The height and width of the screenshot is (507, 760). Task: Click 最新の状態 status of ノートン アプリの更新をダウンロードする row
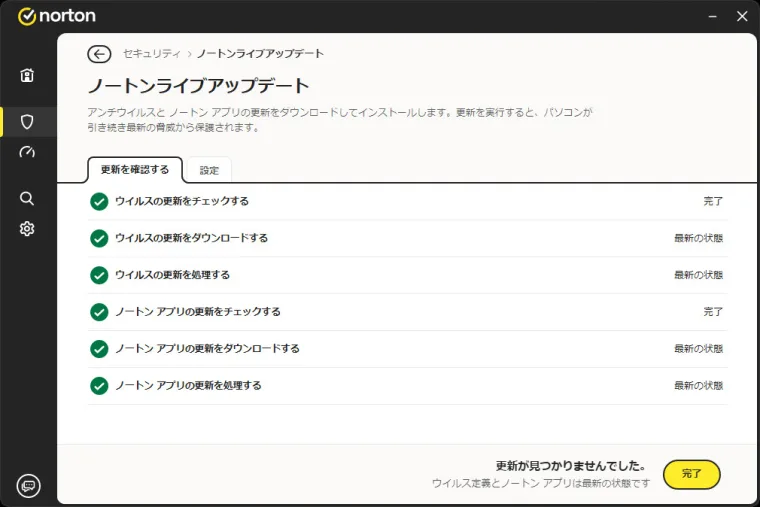point(698,349)
